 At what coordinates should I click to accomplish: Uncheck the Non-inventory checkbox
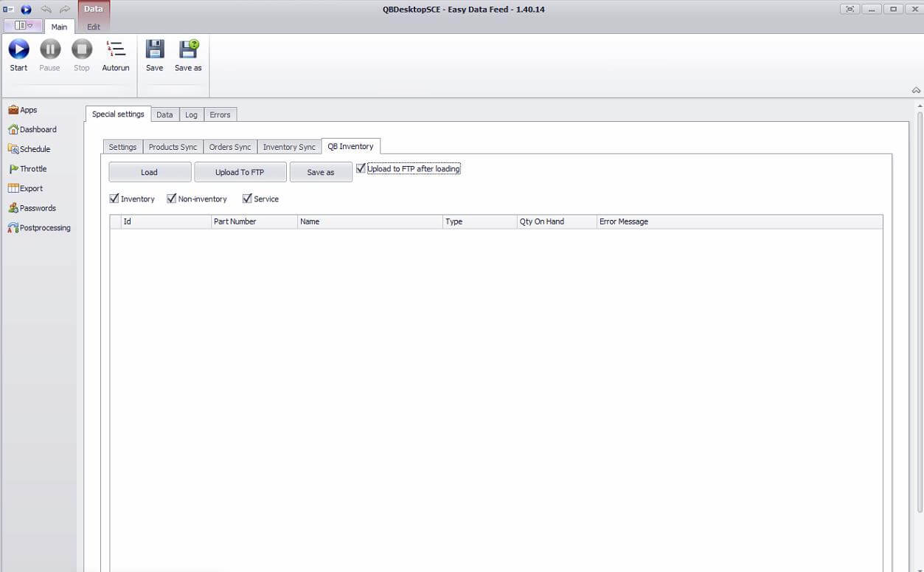tap(172, 199)
